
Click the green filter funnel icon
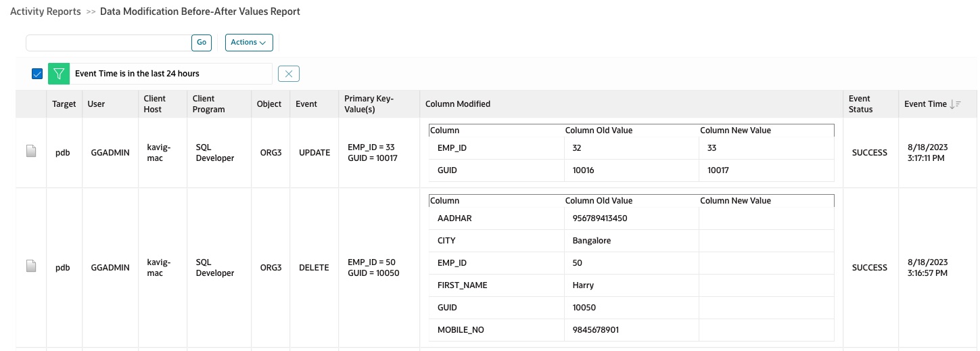click(59, 74)
